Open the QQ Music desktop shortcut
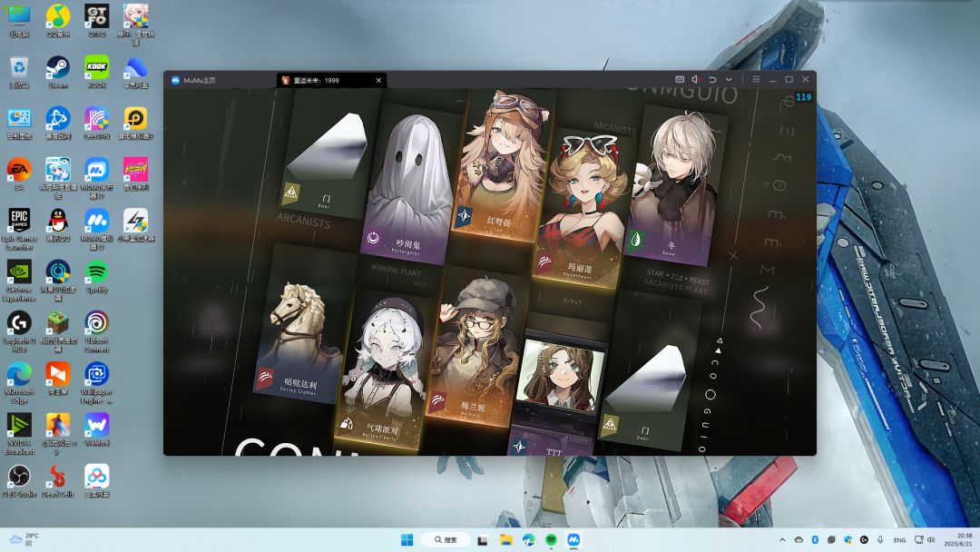This screenshot has width=980, height=552. pos(58,21)
